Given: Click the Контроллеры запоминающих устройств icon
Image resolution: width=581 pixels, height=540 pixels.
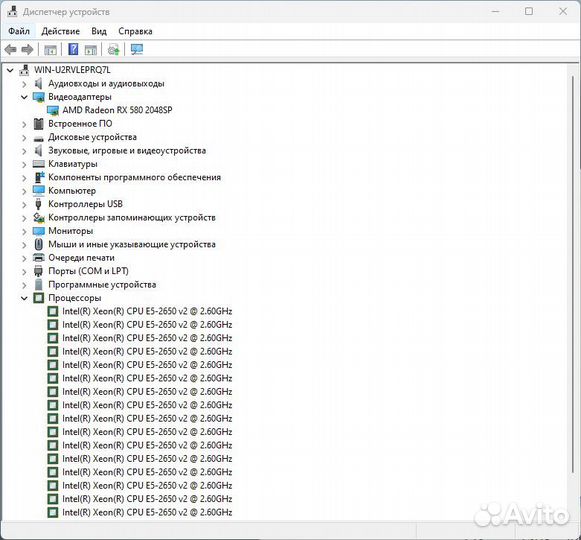Looking at the screenshot, I should click(39, 218).
